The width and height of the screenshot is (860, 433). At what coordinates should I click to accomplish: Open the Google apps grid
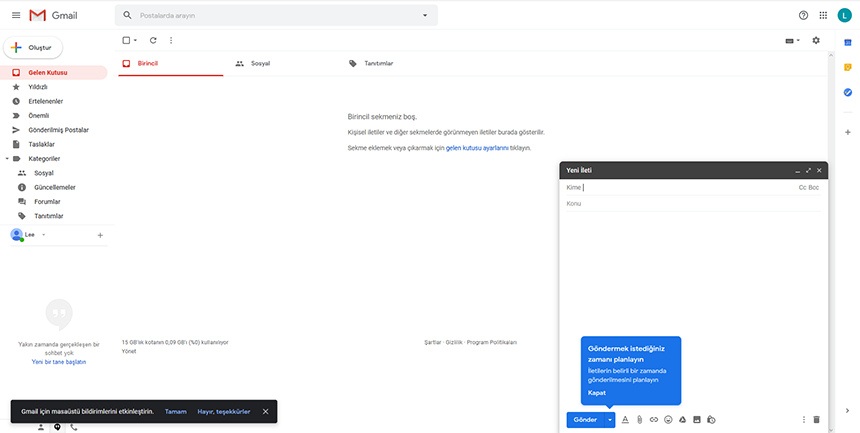click(823, 15)
